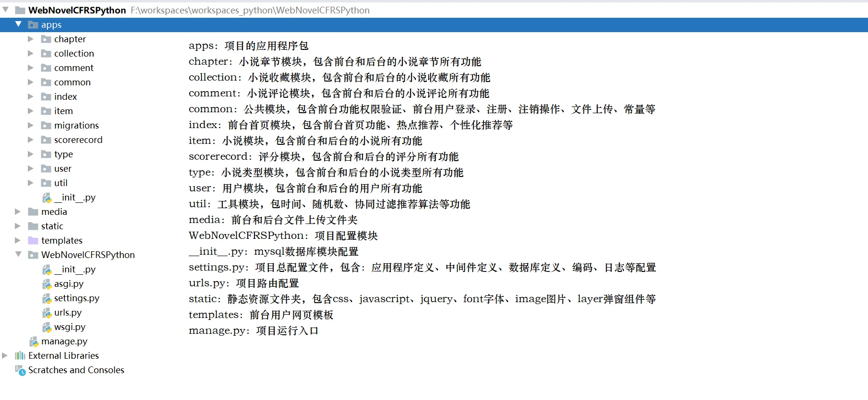Select the asgi.py file name
Image resolution: width=868 pixels, height=400 pixels.
click(69, 283)
